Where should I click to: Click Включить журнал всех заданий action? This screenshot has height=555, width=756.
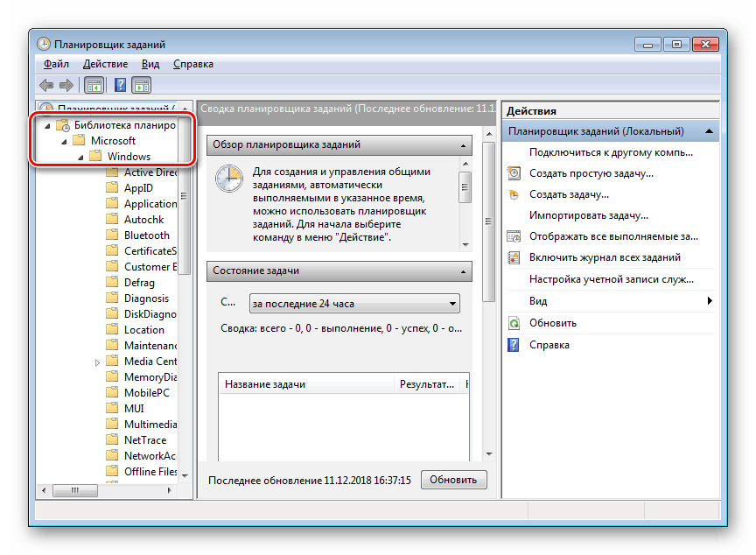pyautogui.click(x=605, y=257)
